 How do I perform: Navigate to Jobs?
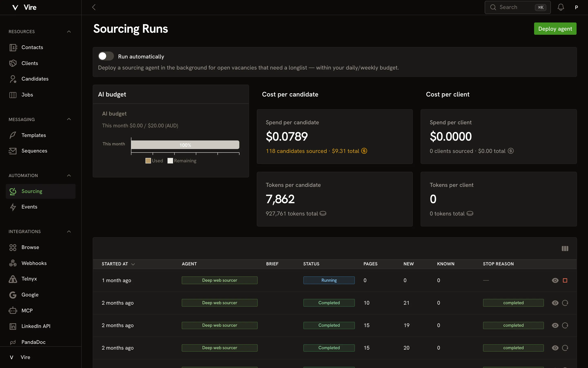[41, 95]
